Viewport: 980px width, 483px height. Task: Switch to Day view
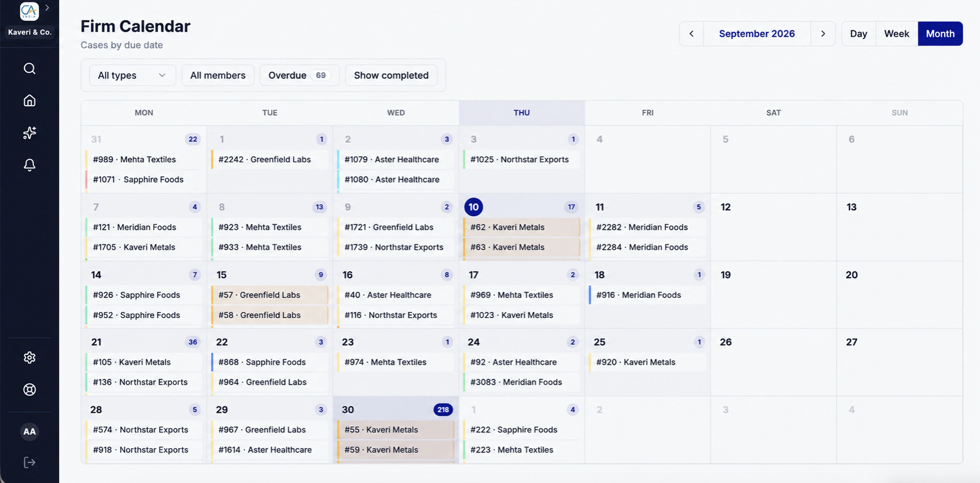tap(858, 34)
